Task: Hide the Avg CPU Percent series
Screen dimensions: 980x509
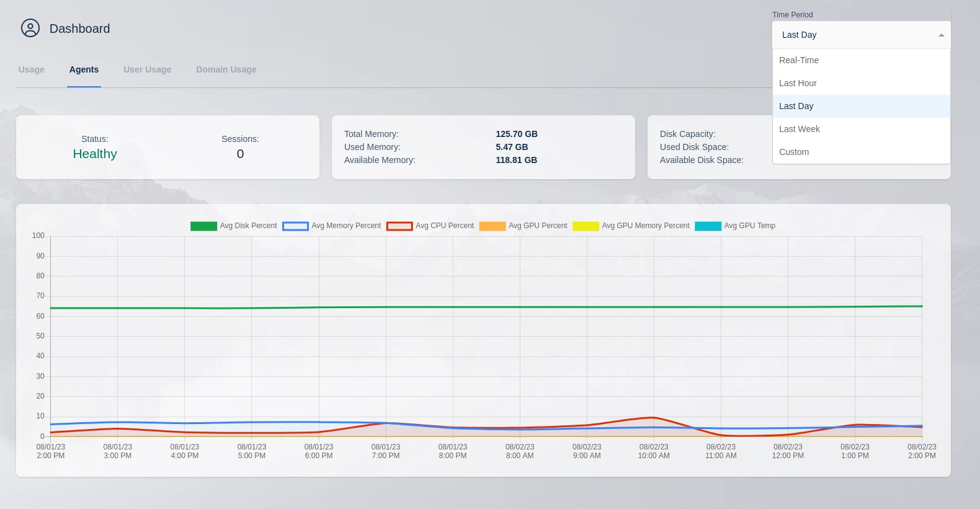Action: pyautogui.click(x=399, y=226)
